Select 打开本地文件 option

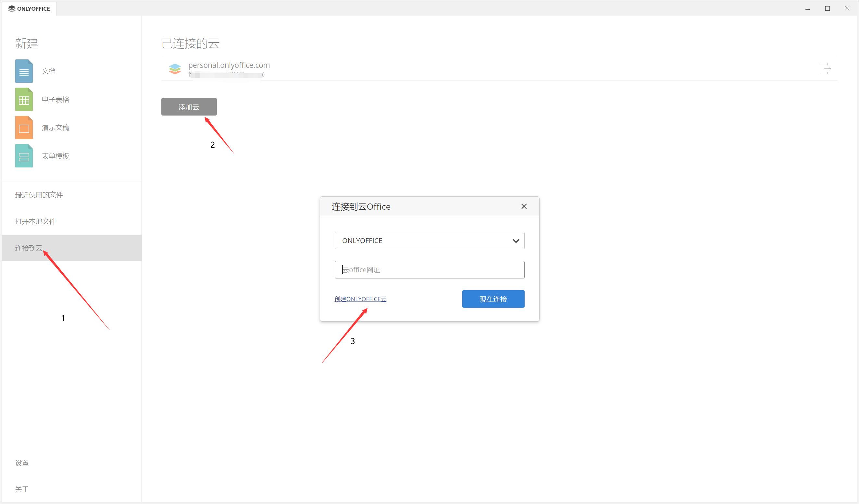35,221
